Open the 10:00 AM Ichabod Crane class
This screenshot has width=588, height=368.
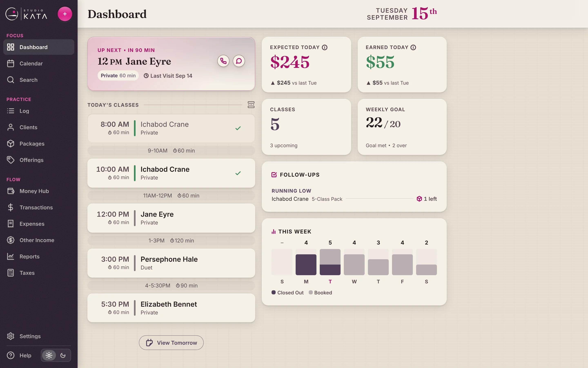coord(171,173)
